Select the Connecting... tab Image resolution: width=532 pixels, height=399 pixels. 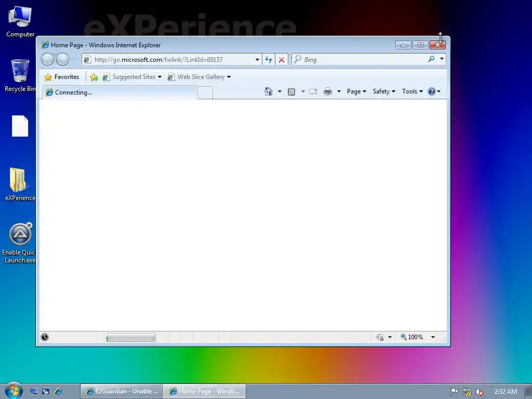[120, 92]
